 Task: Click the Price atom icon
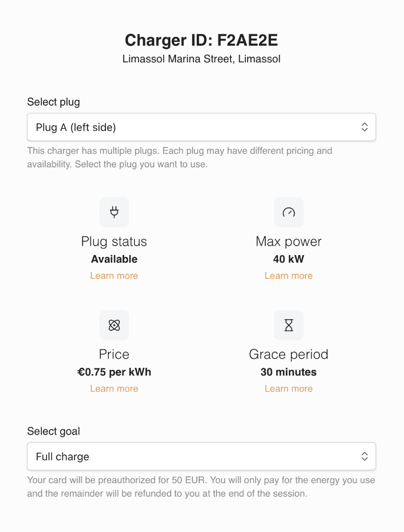(x=114, y=325)
